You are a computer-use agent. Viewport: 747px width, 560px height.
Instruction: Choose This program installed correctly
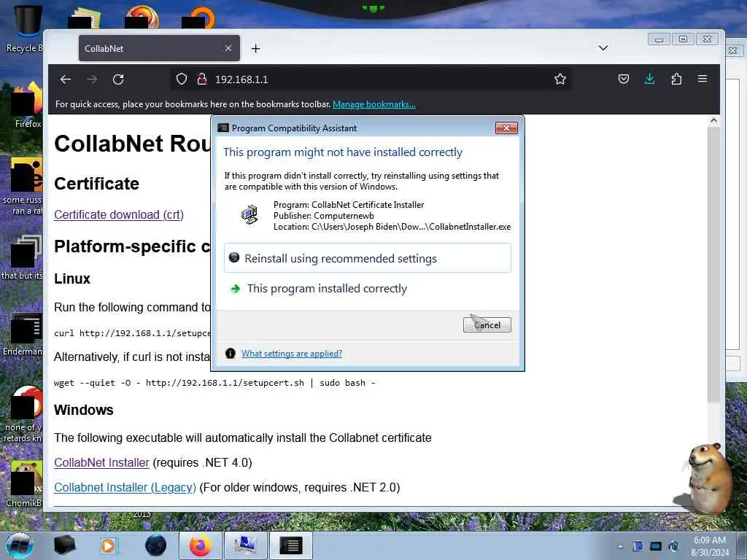point(368,289)
